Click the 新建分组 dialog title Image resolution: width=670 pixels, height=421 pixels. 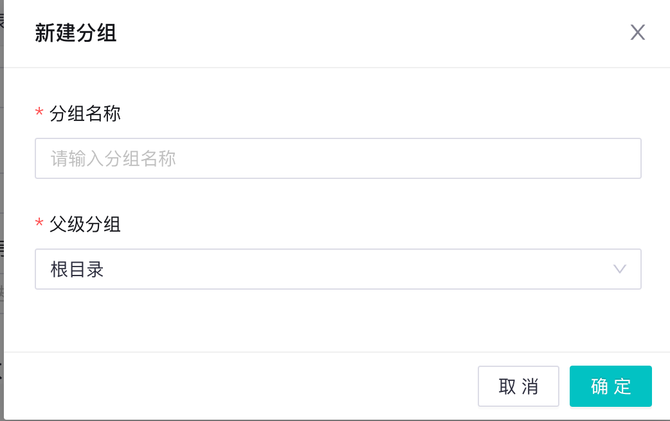76,33
